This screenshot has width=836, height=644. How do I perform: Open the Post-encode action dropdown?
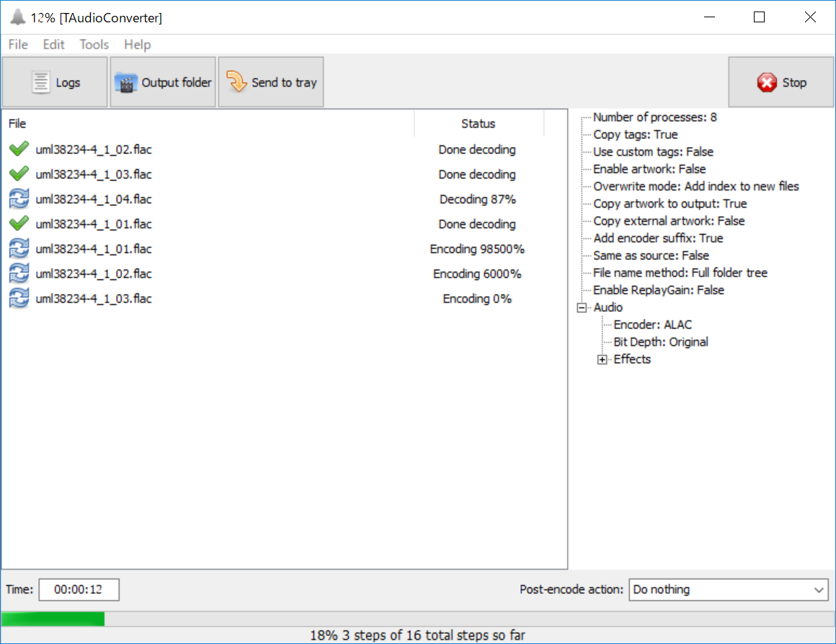point(729,590)
